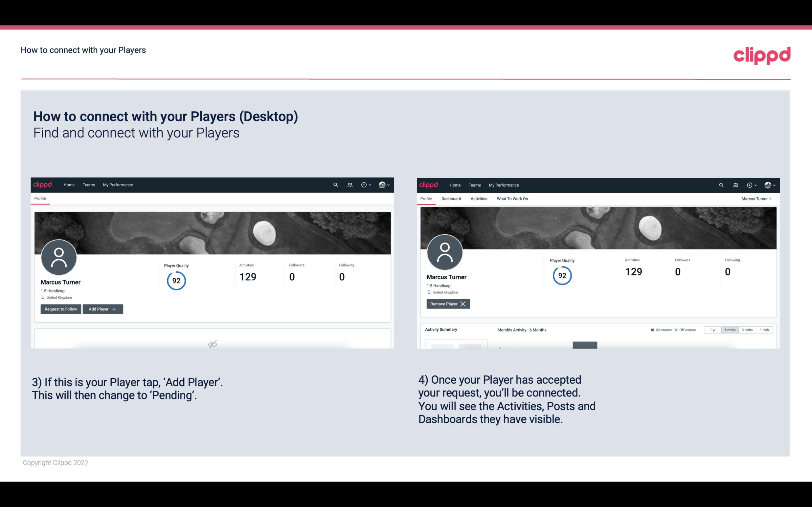The image size is (812, 507).
Task: Select the 'Dashboard' tab in right panel
Action: tap(452, 199)
